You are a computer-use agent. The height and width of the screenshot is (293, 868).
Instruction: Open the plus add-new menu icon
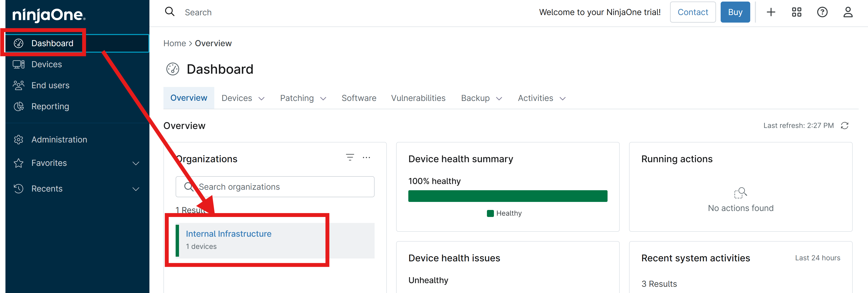tap(771, 12)
